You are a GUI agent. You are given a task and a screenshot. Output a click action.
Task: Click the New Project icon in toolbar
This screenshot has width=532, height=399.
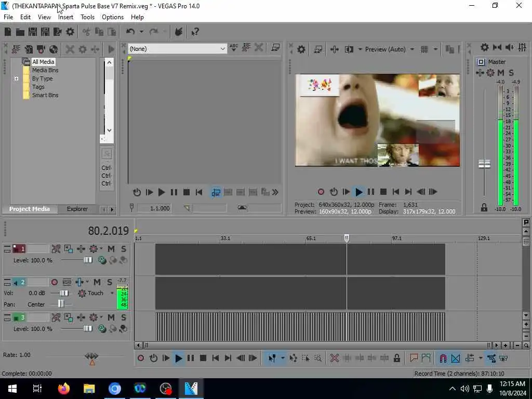[x=8, y=32]
